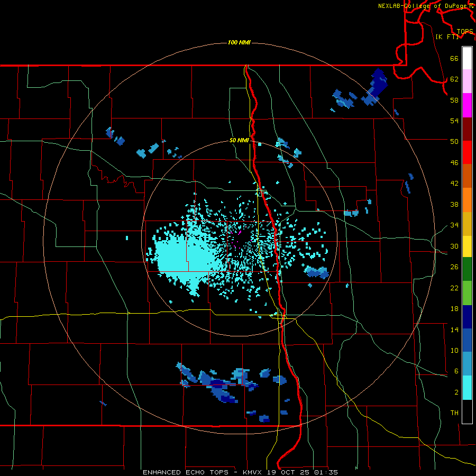Select the cyan legend swatch
The width and height of the screenshot is (476, 476).
[x=467, y=388]
